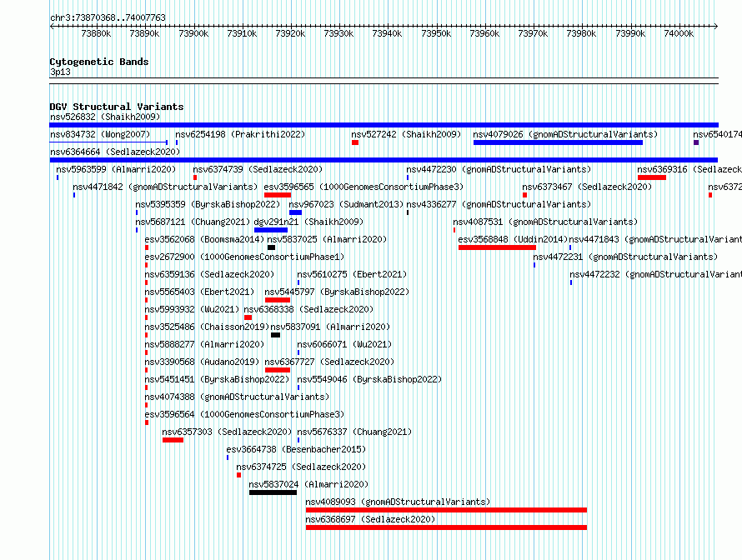Open nsv3525486 (Chaisson2019) label

pos(208,327)
